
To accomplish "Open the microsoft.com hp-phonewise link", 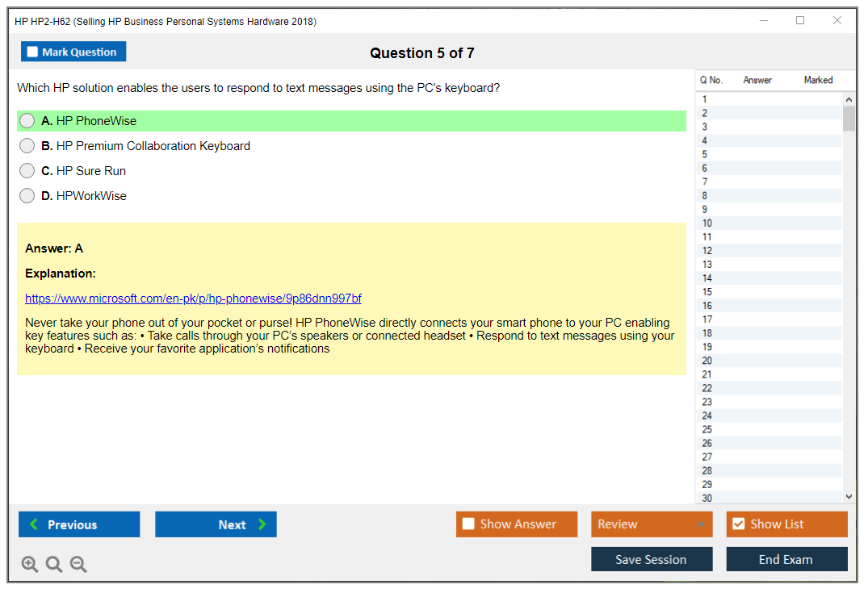I will tap(193, 299).
